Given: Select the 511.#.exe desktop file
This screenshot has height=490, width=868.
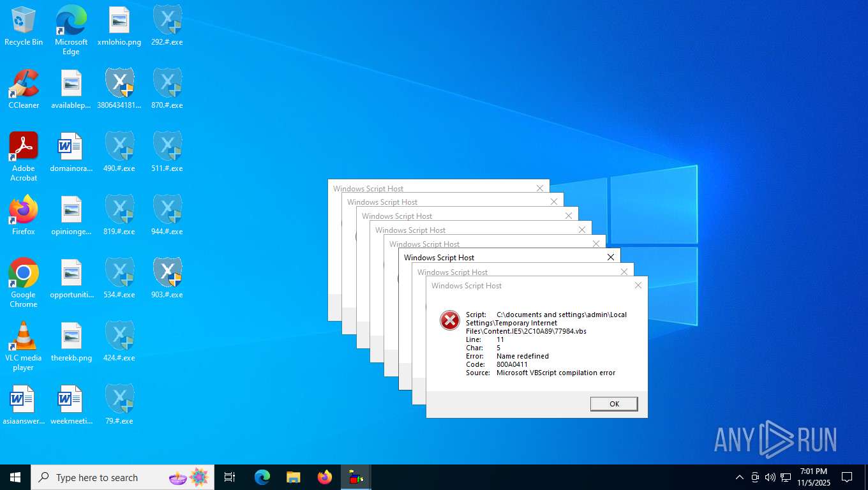Looking at the screenshot, I should click(x=167, y=153).
